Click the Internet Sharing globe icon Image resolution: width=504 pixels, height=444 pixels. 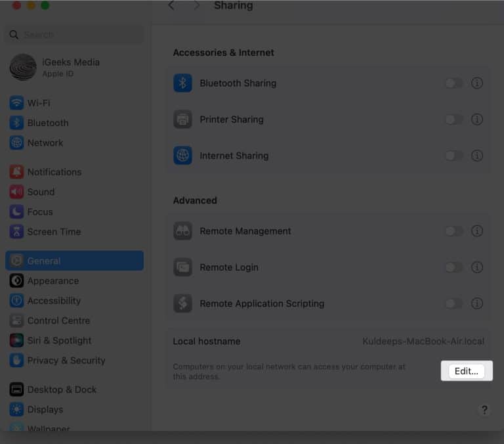pyautogui.click(x=182, y=156)
